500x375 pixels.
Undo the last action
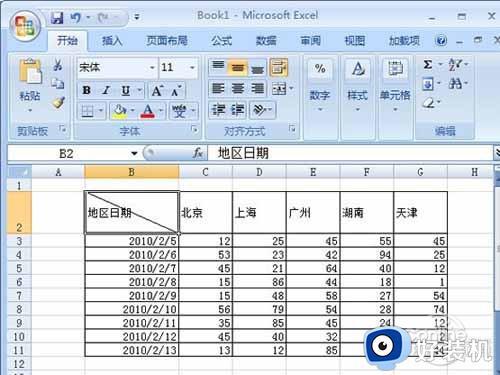(76, 17)
